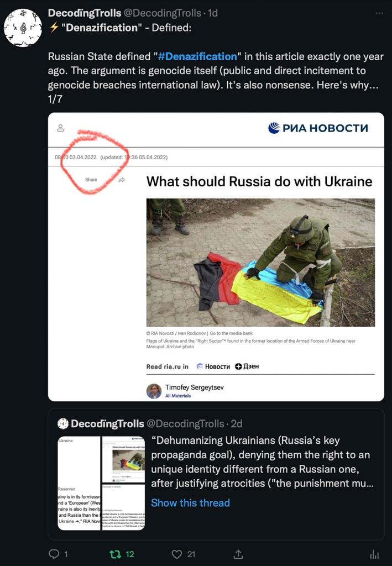The width and height of the screenshot is (392, 566).
Task: Open the DecodingTrolls display name
Action: (85, 13)
